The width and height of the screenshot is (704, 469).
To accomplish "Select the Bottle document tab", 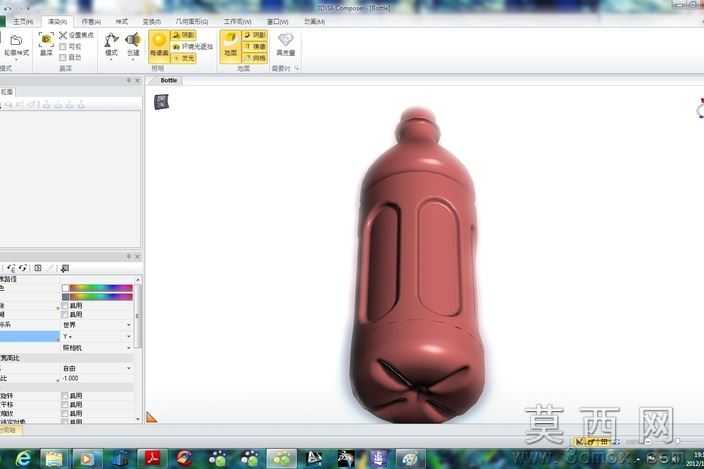I will pos(169,80).
